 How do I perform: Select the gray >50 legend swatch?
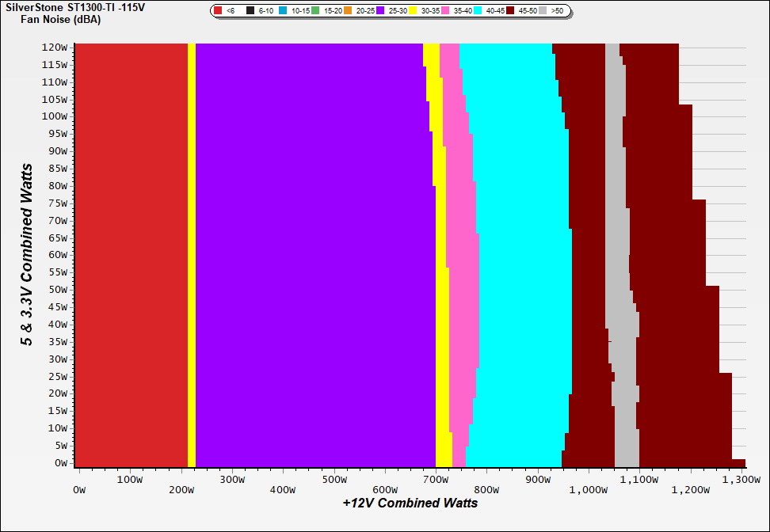[x=543, y=11]
